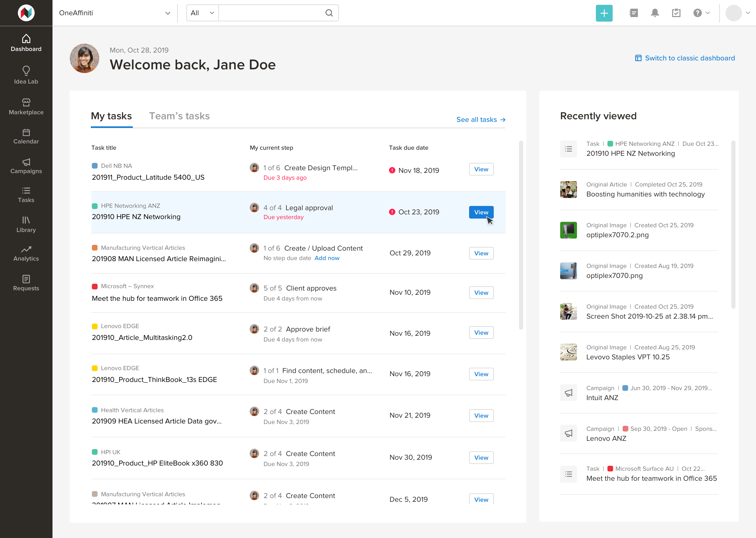Click the teal plus create button
Image resolution: width=756 pixels, height=538 pixels.
[604, 13]
